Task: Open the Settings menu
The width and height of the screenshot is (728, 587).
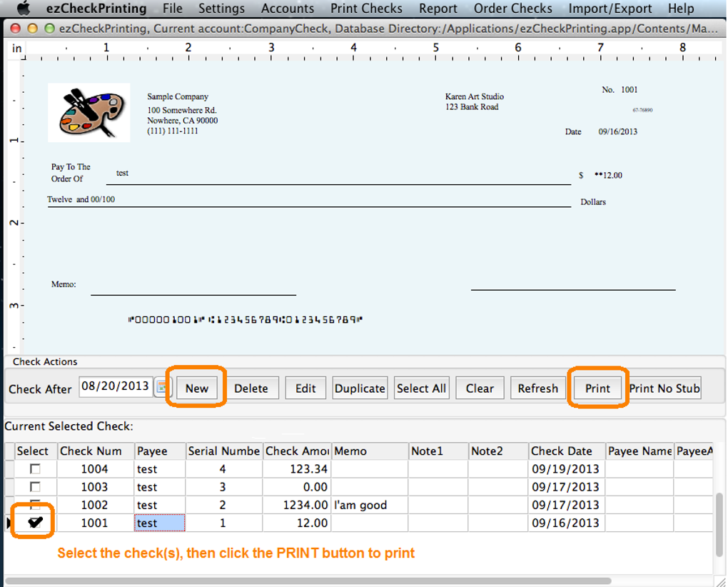Action: [221, 9]
